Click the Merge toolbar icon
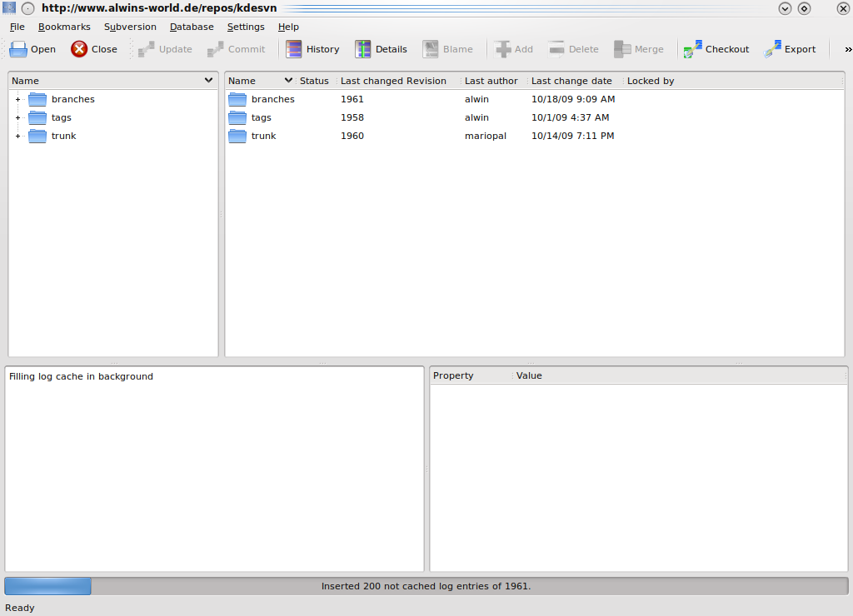 (622, 49)
